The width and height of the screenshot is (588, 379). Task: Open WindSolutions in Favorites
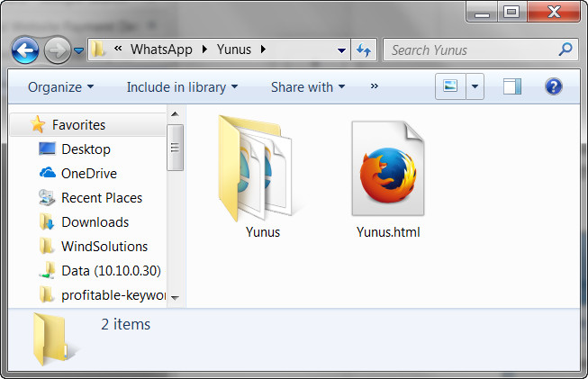point(104,247)
